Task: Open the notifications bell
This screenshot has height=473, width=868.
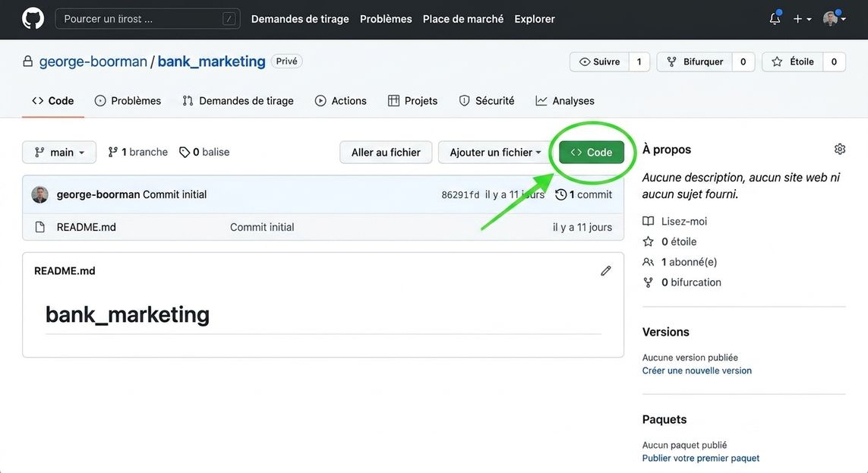Action: coord(775,18)
